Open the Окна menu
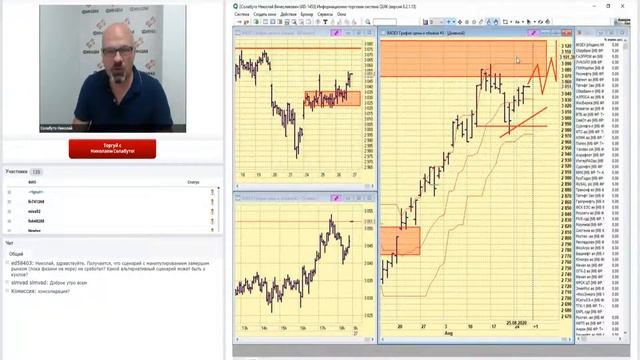Screen dimensions: 640x360 341,14
